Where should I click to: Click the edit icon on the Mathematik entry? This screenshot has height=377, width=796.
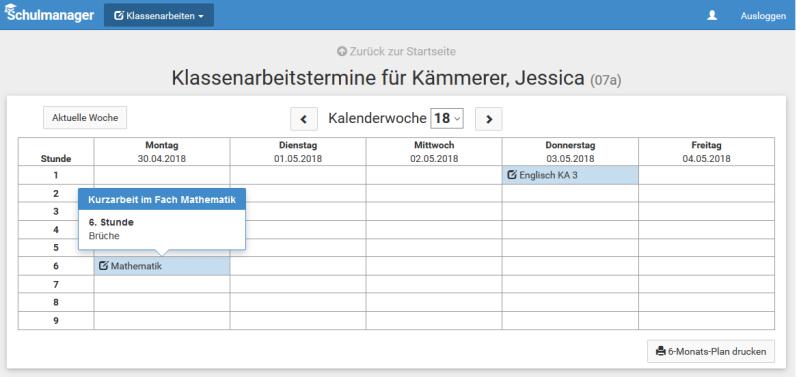[104, 265]
